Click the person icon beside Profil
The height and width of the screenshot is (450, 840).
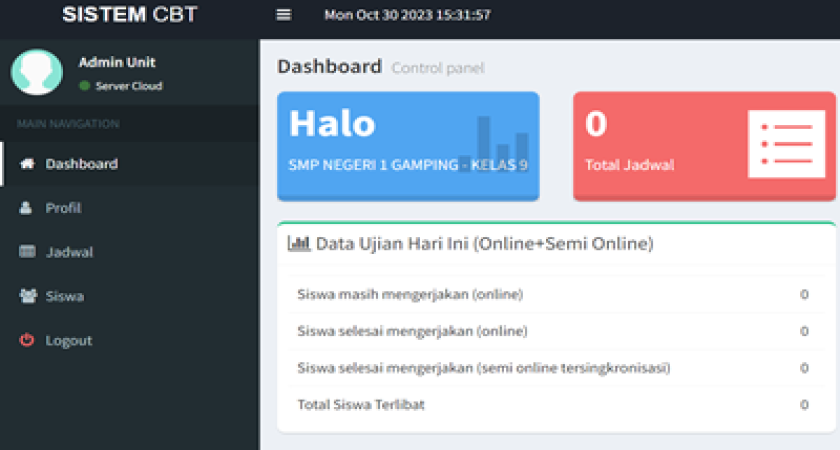click(27, 208)
